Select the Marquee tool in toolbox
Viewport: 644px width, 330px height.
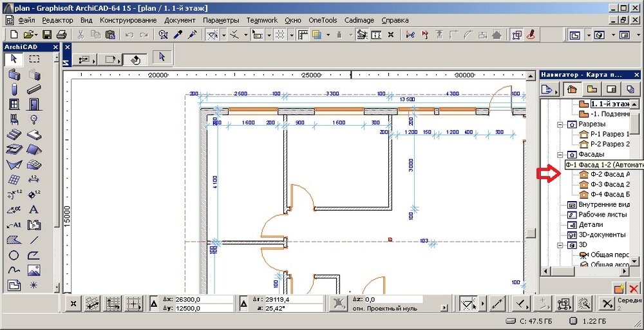(x=34, y=59)
